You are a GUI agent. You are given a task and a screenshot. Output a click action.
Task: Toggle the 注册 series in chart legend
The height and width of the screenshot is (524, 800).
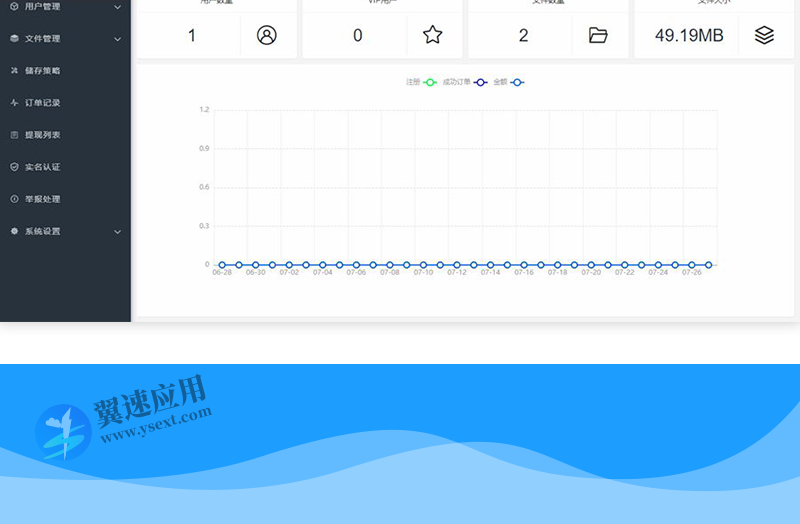click(421, 82)
